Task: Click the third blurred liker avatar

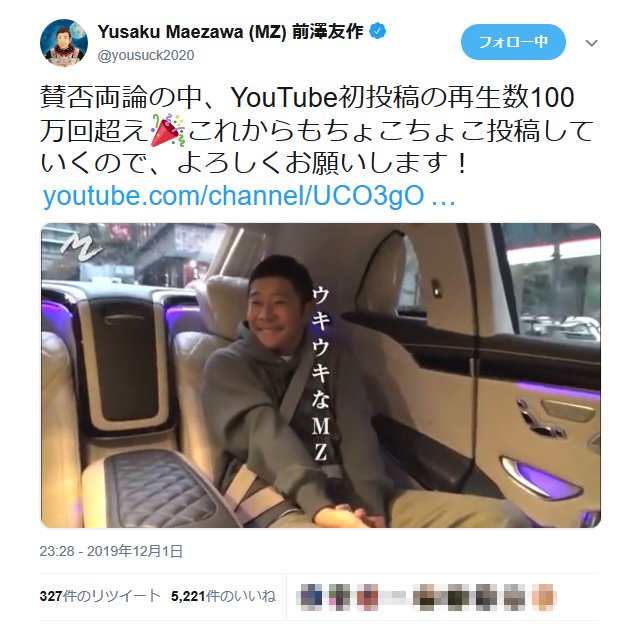Action: coord(367,597)
